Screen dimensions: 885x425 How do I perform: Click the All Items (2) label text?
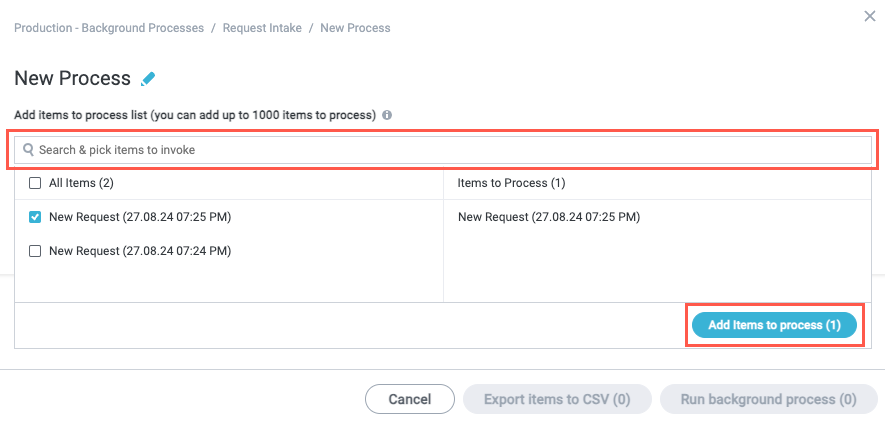pyautogui.click(x=81, y=183)
